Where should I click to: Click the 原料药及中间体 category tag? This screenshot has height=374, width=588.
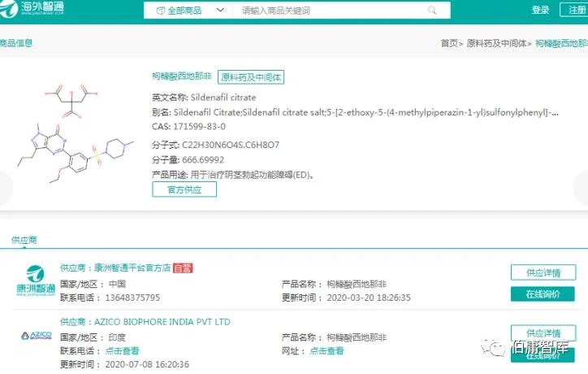click(x=251, y=77)
